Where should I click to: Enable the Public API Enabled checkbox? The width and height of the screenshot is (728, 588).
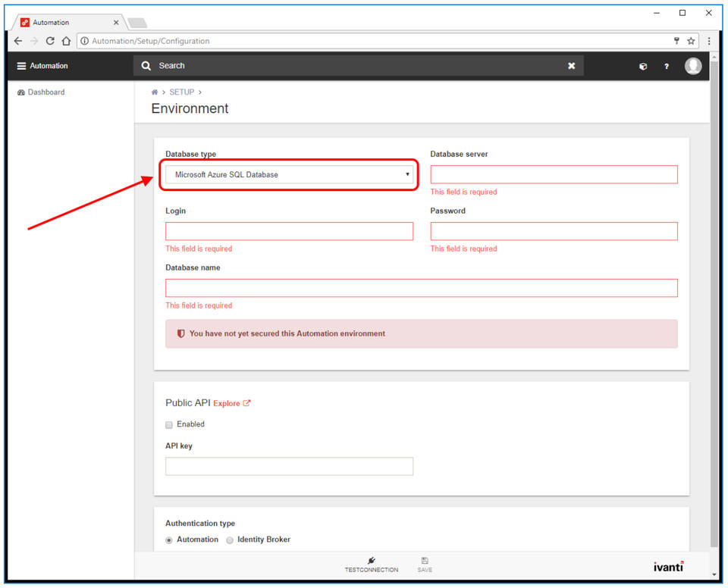click(168, 424)
